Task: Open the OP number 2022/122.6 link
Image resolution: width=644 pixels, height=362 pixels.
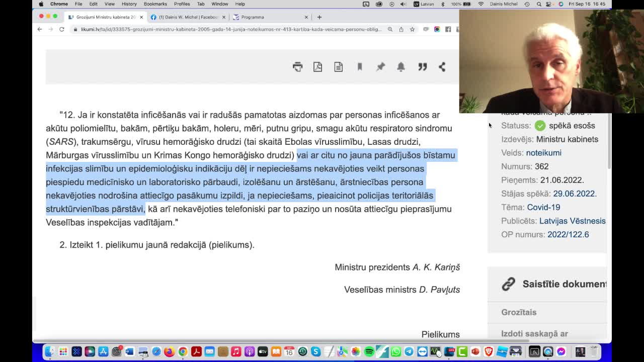Action: point(568,234)
